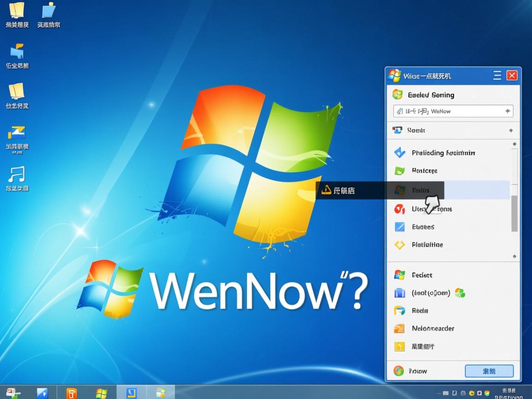Click the red monitor toggle beside Saenat
The height and width of the screenshot is (399, 532).
(397, 130)
